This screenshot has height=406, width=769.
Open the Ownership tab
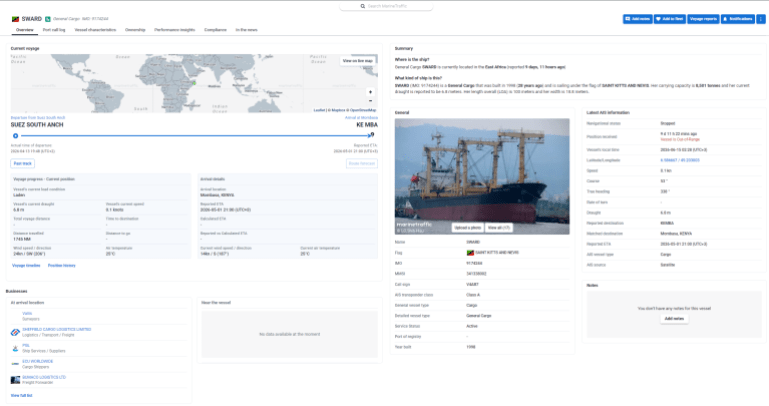135,30
